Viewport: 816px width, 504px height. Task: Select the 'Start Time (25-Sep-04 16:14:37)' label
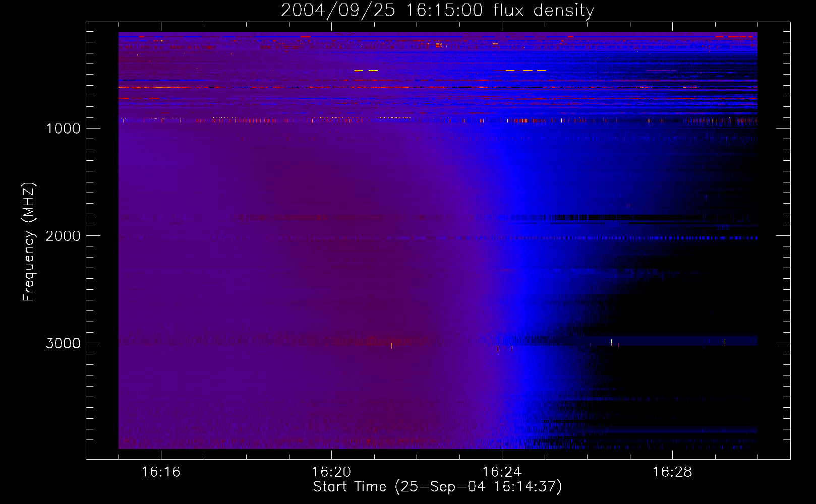click(437, 487)
